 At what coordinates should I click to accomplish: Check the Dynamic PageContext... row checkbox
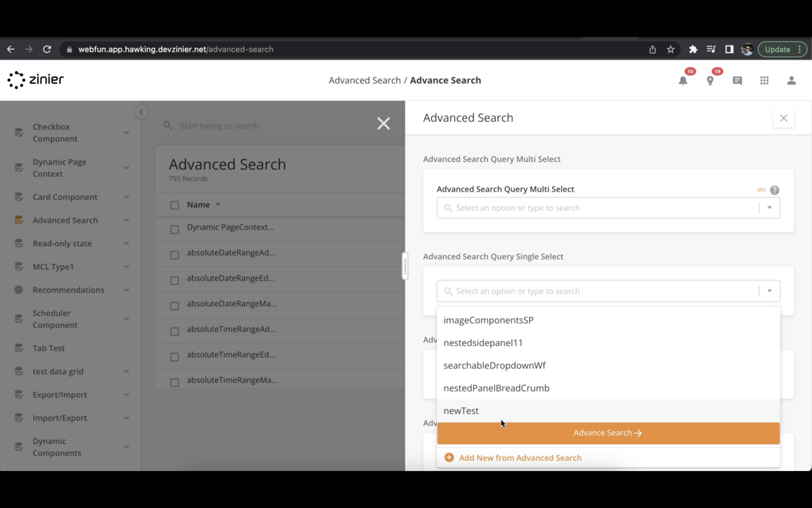click(174, 230)
